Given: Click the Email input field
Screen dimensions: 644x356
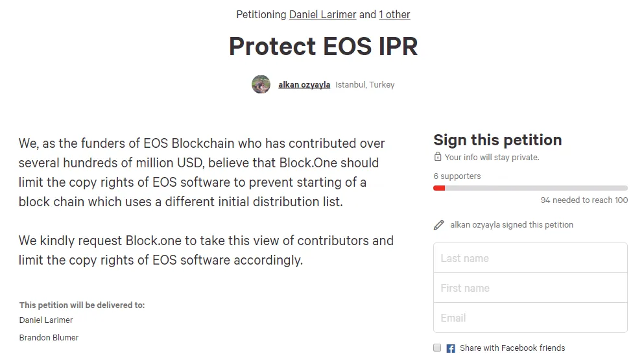Looking at the screenshot, I should (x=531, y=318).
